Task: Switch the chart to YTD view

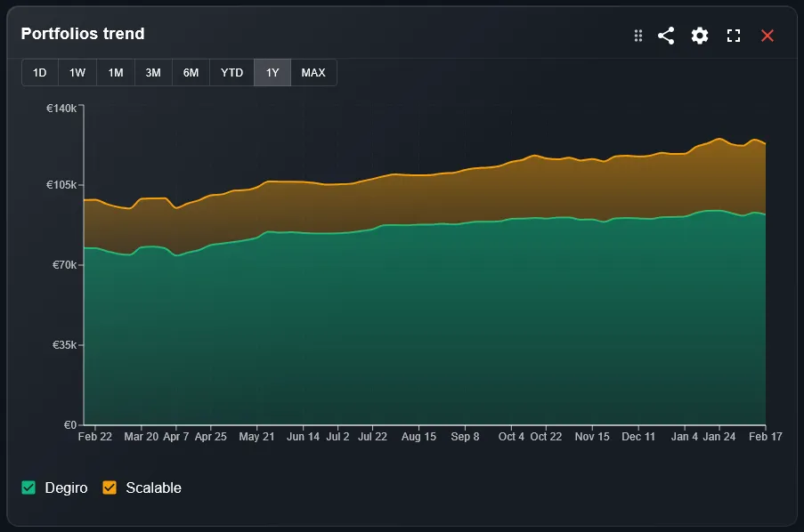Action: [x=231, y=72]
